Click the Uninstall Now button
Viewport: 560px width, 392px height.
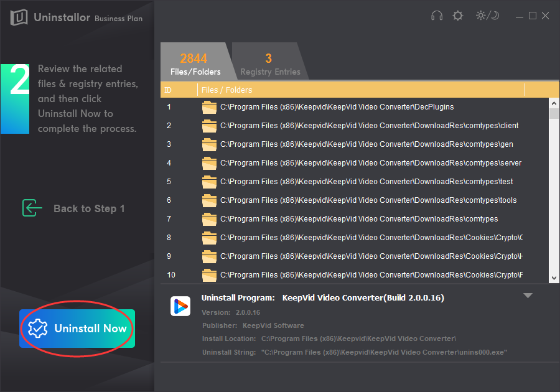pos(77,329)
